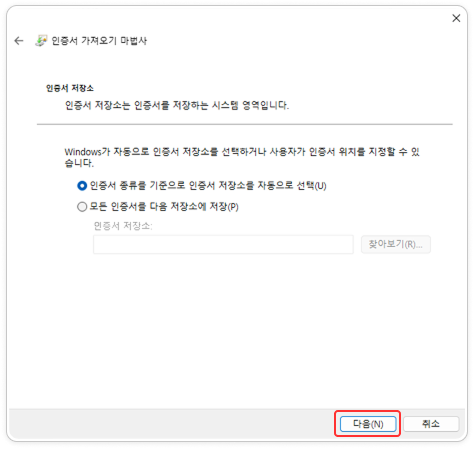The height and width of the screenshot is (449, 474).
Task: Click the 찾아보기(R)... browse button
Action: pyautogui.click(x=396, y=244)
